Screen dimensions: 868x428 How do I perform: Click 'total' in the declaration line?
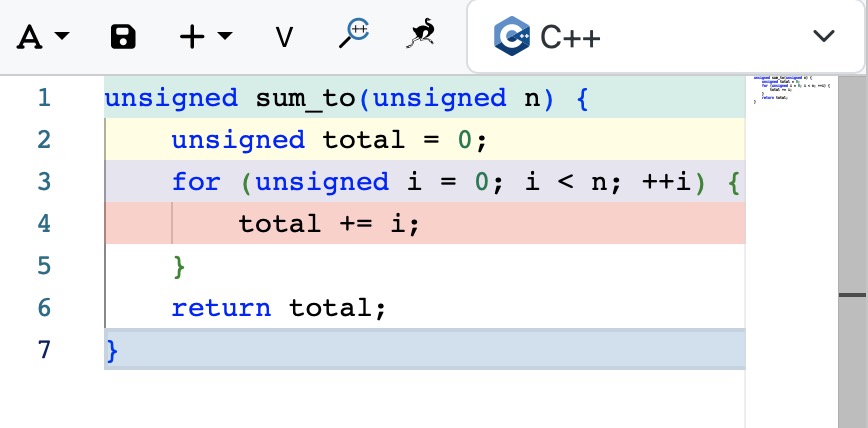pos(364,140)
